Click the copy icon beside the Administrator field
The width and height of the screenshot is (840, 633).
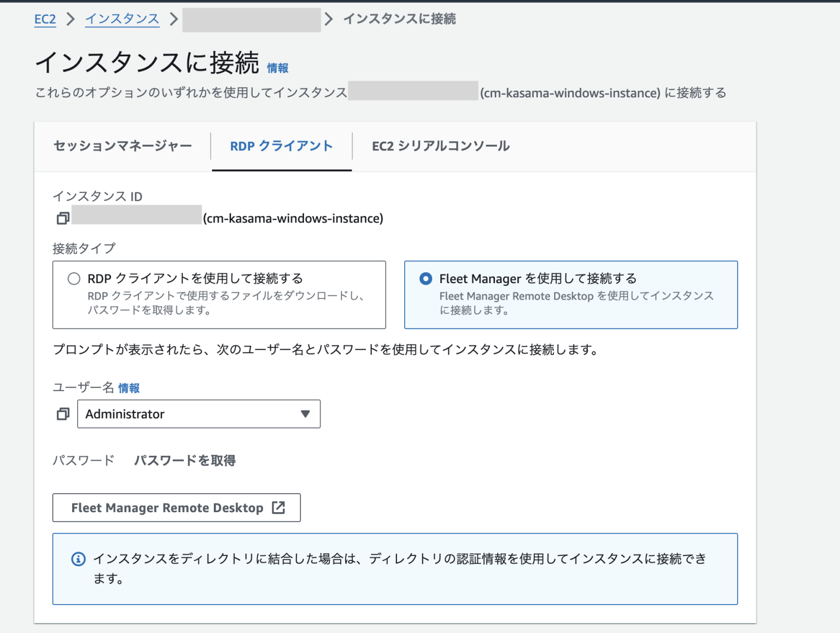pos(62,414)
